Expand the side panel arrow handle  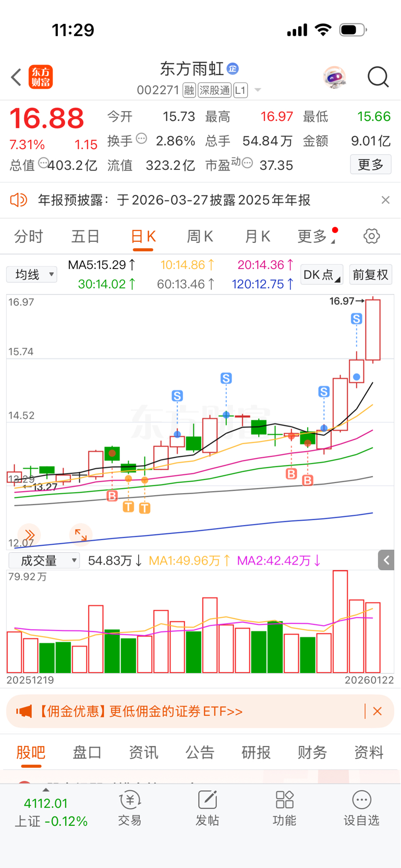point(386,560)
